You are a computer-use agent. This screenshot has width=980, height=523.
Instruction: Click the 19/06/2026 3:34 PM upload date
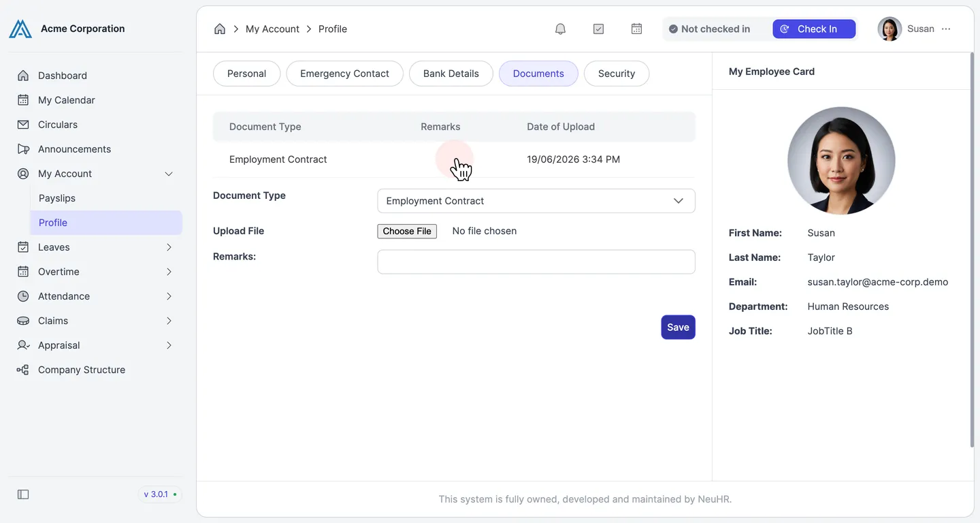[574, 159]
